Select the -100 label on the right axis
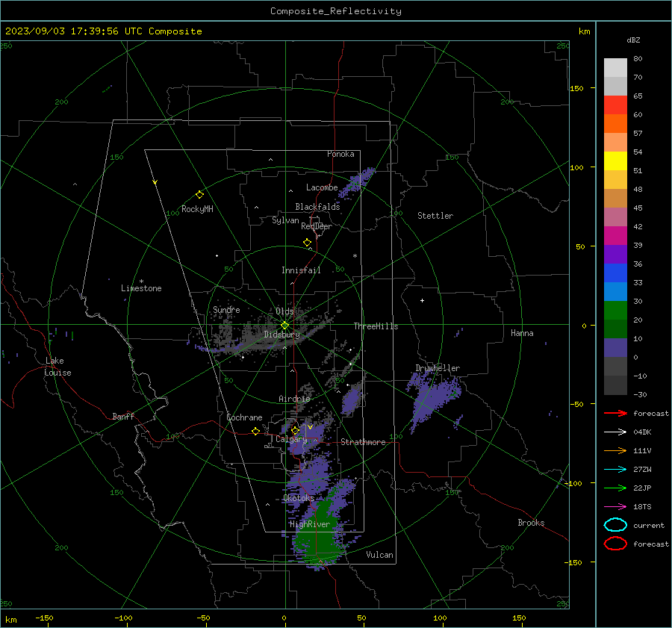Viewport: 672px width, 628px height. 573,483
